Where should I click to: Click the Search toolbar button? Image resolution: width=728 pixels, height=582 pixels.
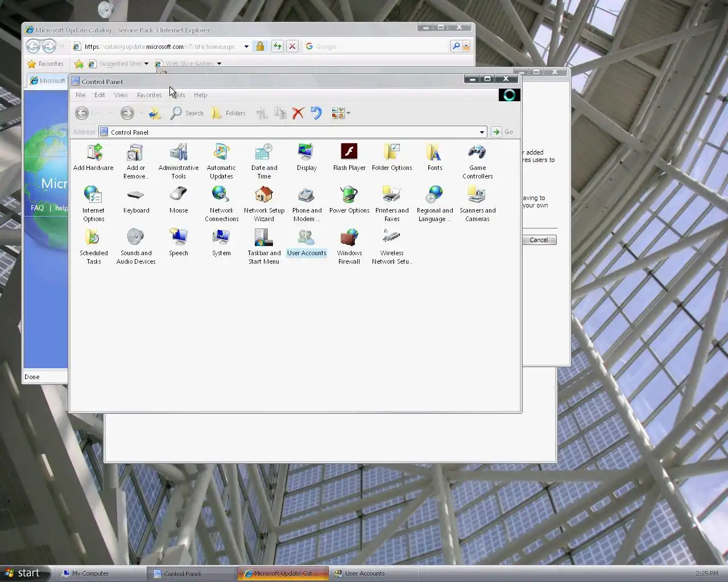click(x=187, y=113)
